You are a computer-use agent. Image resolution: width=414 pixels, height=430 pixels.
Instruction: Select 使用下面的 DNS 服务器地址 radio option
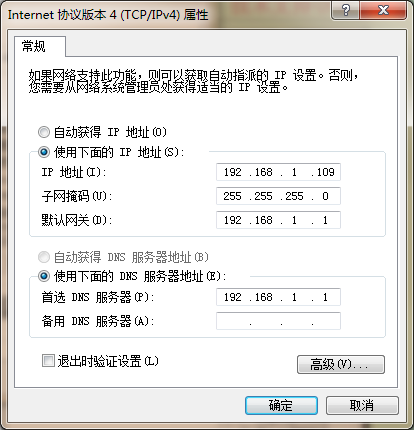tap(44, 276)
